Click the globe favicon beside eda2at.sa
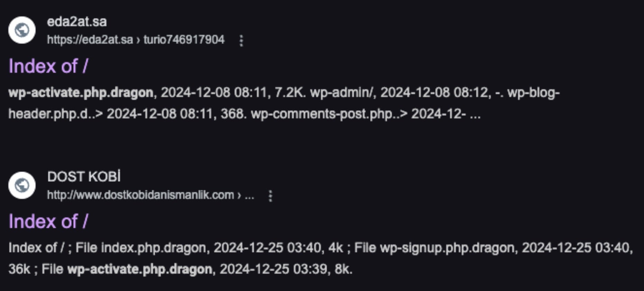 (x=22, y=30)
